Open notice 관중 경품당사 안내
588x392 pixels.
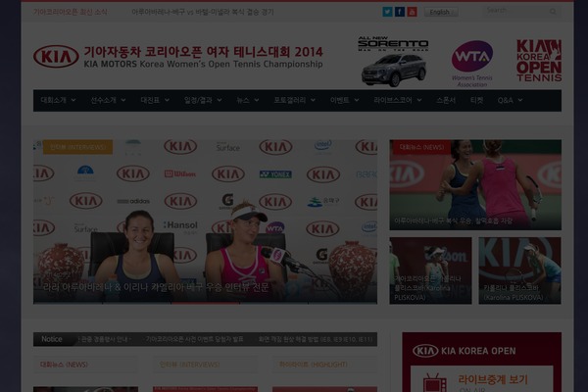(104, 339)
